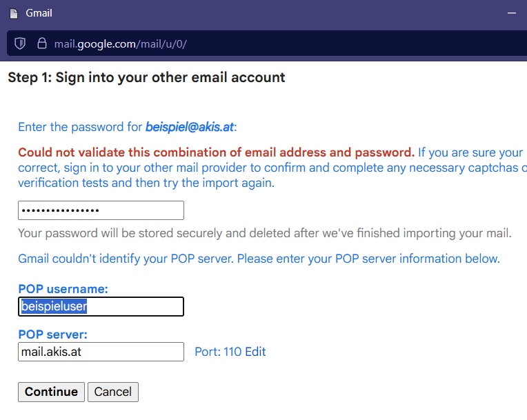Click the POP server field mail.akis.at
The width and height of the screenshot is (527, 420).
click(x=101, y=352)
